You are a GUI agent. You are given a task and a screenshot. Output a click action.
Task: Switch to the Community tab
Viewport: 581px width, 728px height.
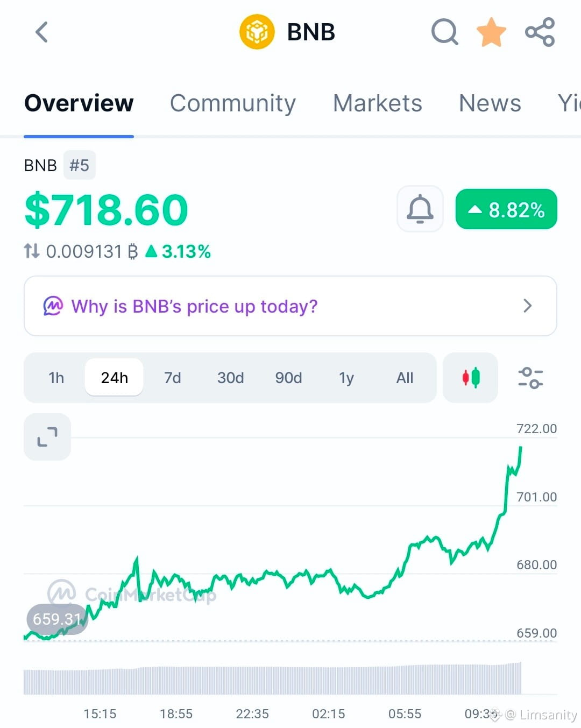pos(233,103)
